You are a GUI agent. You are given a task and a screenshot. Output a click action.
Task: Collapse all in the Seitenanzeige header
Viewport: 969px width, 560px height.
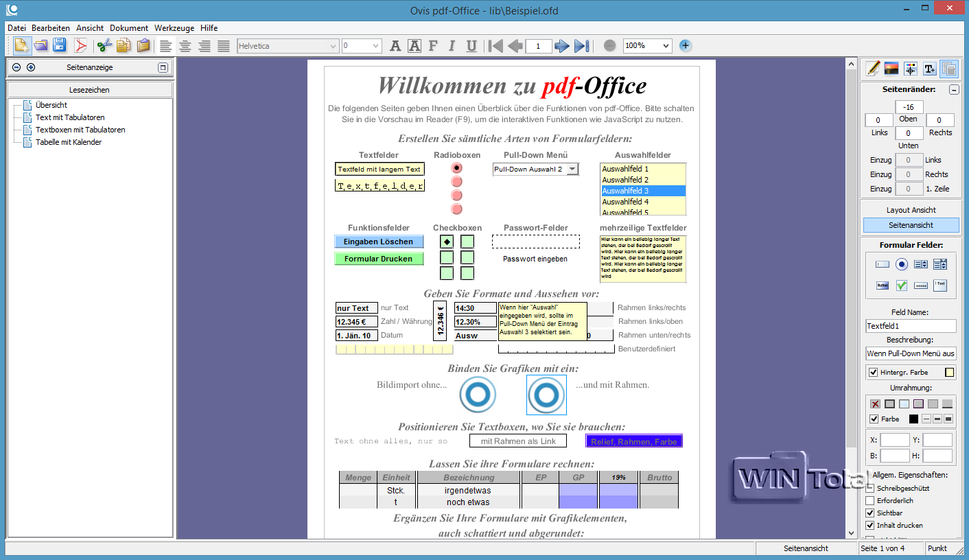[x=17, y=68]
